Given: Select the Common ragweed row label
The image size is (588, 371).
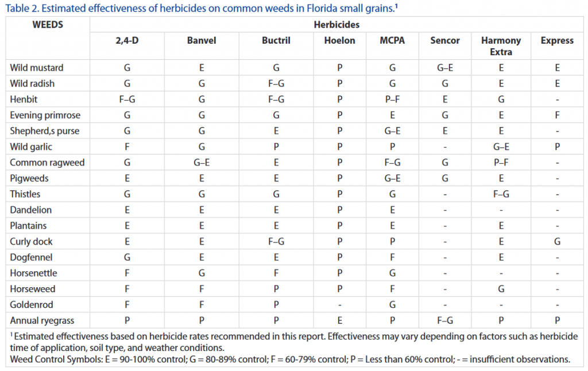Looking at the screenshot, I should (47, 163).
